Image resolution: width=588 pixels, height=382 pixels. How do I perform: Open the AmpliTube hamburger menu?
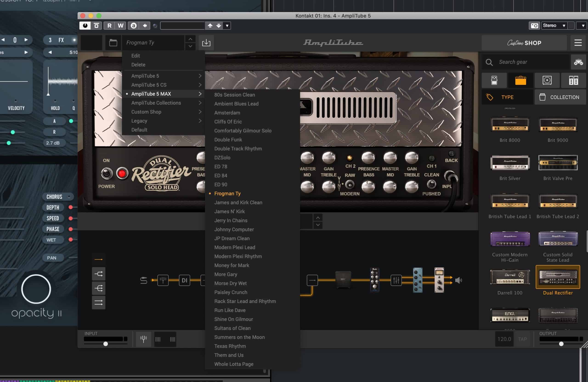pyautogui.click(x=578, y=43)
